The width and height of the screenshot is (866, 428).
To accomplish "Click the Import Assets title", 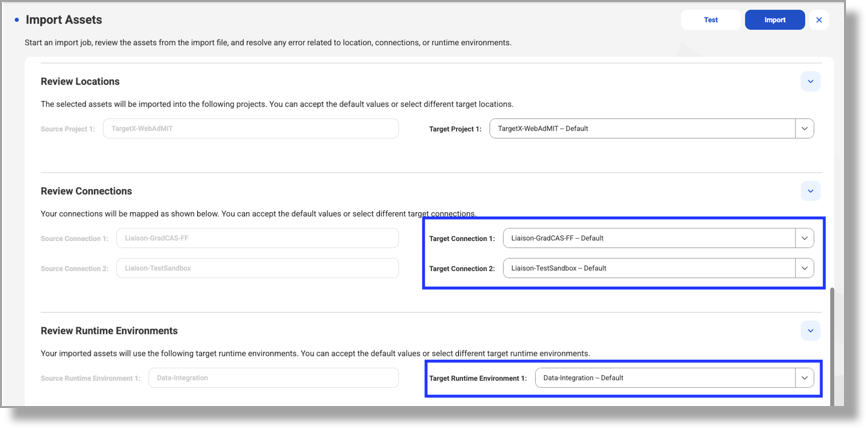I will point(64,20).
